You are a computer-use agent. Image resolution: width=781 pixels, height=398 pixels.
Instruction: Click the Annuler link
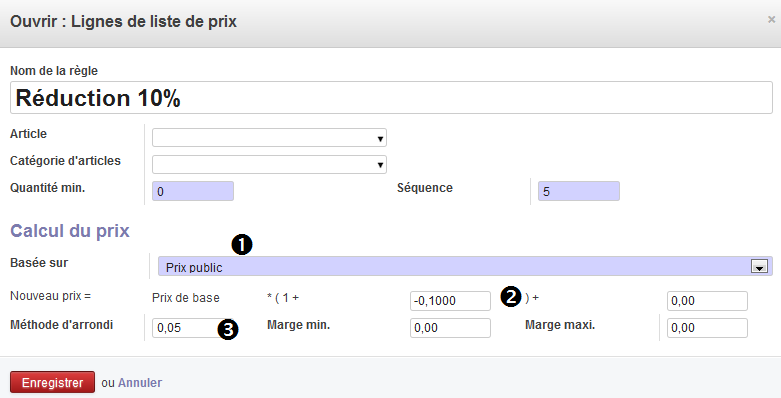tap(140, 383)
